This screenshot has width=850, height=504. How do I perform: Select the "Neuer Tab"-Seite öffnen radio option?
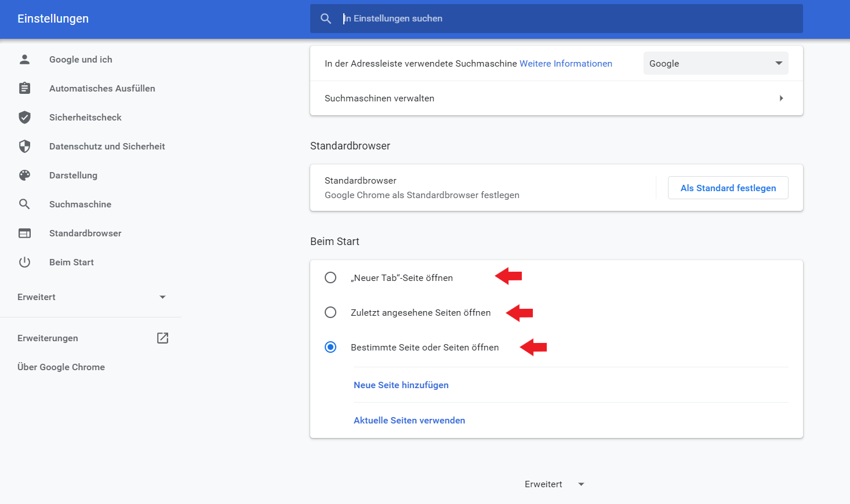(x=330, y=277)
